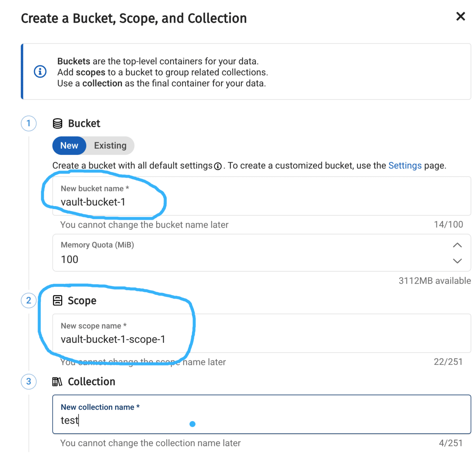
Task: Click the Bucket section heading
Action: 84,123
